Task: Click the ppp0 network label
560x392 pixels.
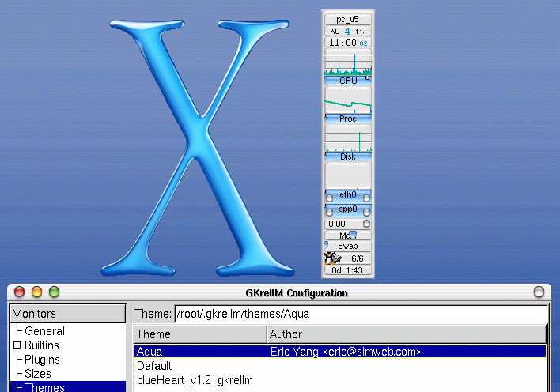Action: 347,209
